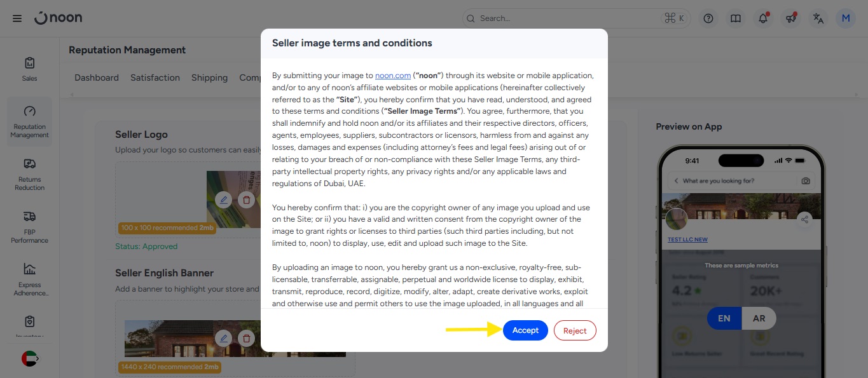The height and width of the screenshot is (378, 868).
Task: Select EN in app preview
Action: click(x=724, y=318)
